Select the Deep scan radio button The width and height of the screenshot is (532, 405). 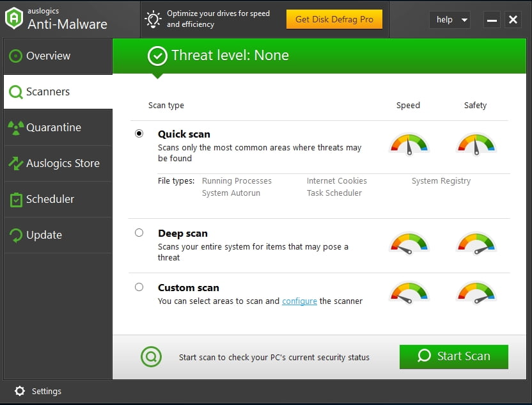[139, 232]
